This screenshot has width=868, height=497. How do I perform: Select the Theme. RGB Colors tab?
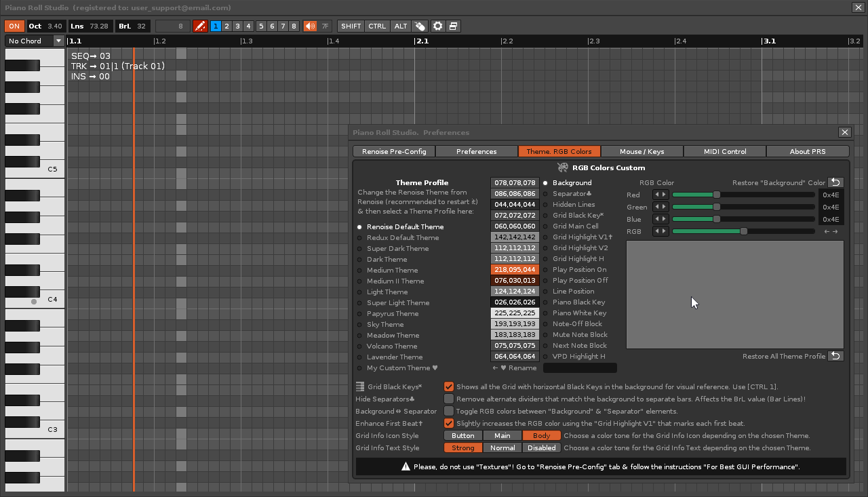(559, 151)
